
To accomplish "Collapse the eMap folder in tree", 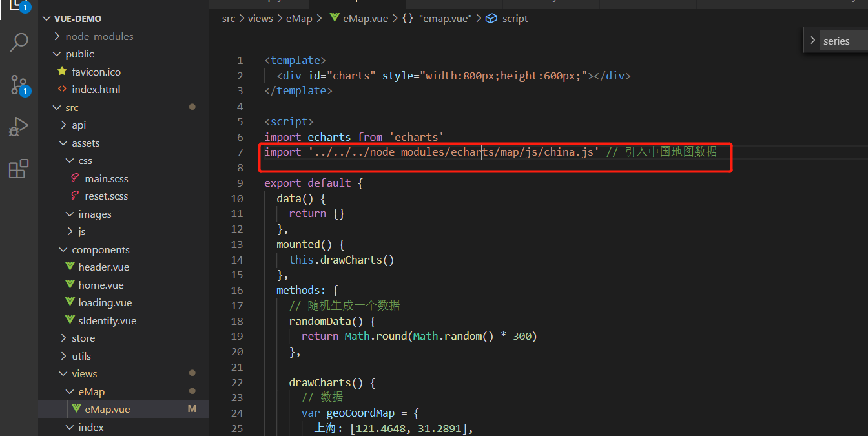I will pyautogui.click(x=70, y=391).
